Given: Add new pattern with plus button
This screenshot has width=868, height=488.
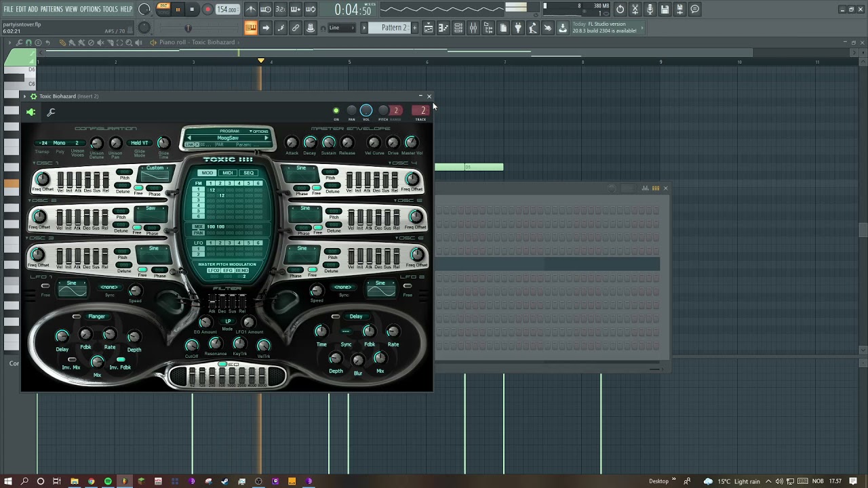Looking at the screenshot, I should click(x=414, y=28).
